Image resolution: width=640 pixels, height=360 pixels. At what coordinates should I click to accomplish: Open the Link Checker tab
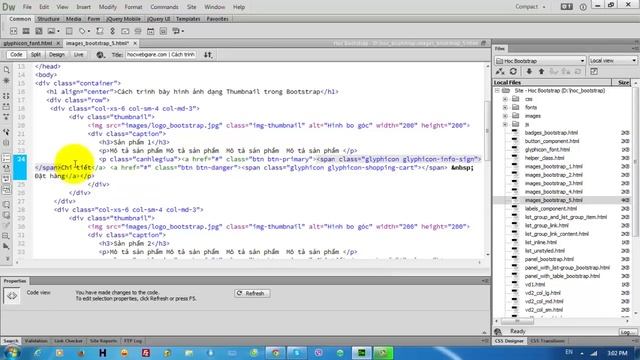click(x=68, y=341)
